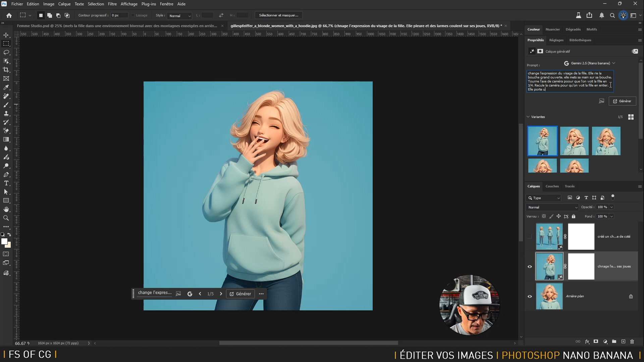This screenshot has height=362, width=644.
Task: Click the fx layer style icon
Action: (x=587, y=342)
